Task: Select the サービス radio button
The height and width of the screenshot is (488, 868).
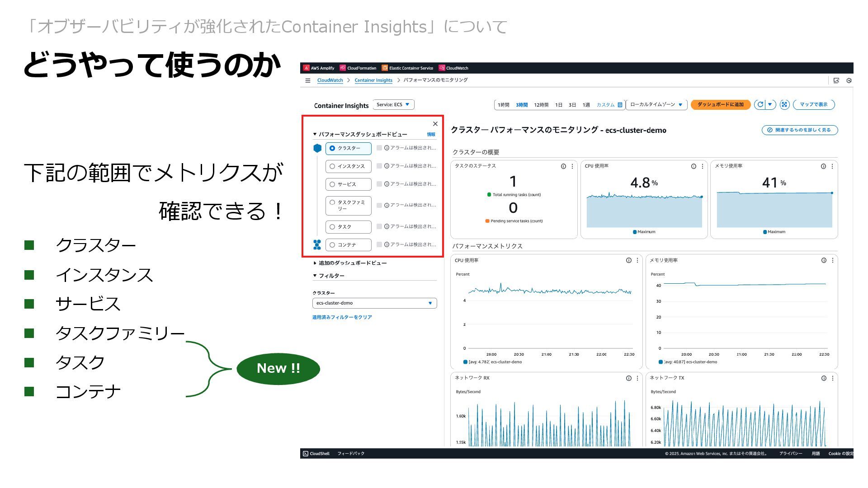Action: pyautogui.click(x=332, y=184)
